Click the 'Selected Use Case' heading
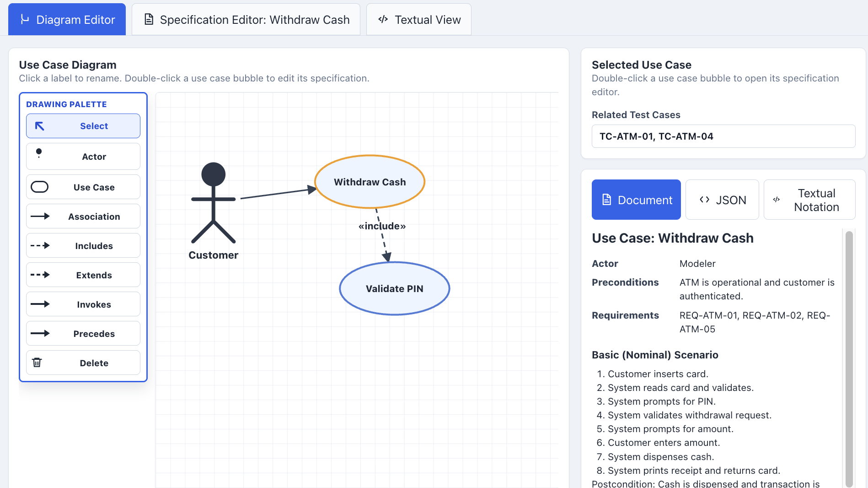Viewport: 868px width, 488px height. tap(642, 65)
